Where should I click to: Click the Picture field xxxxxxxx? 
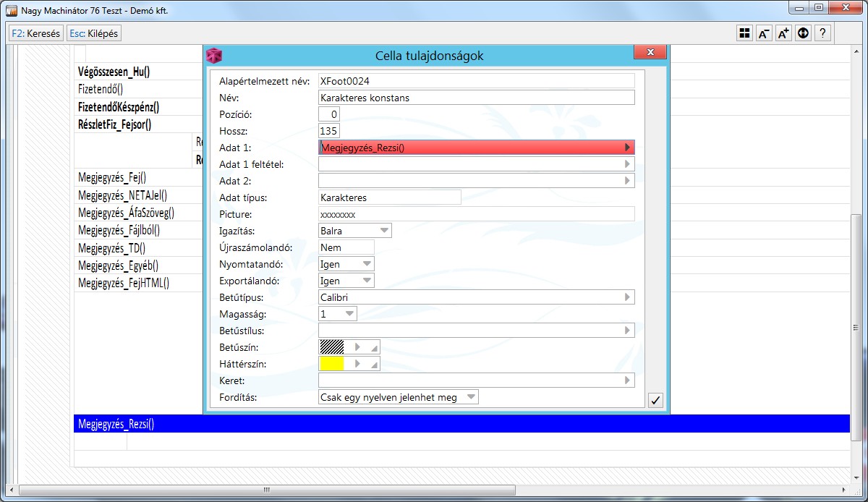tap(476, 214)
